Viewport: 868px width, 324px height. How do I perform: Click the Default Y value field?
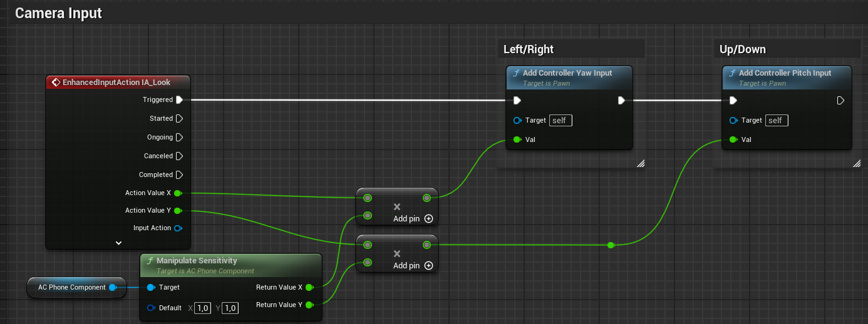[230, 308]
